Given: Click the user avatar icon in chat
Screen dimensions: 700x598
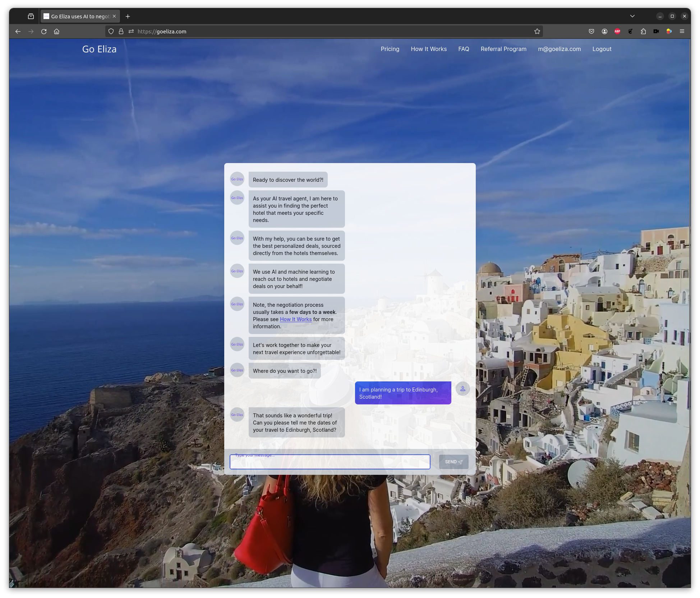Looking at the screenshot, I should (x=463, y=389).
